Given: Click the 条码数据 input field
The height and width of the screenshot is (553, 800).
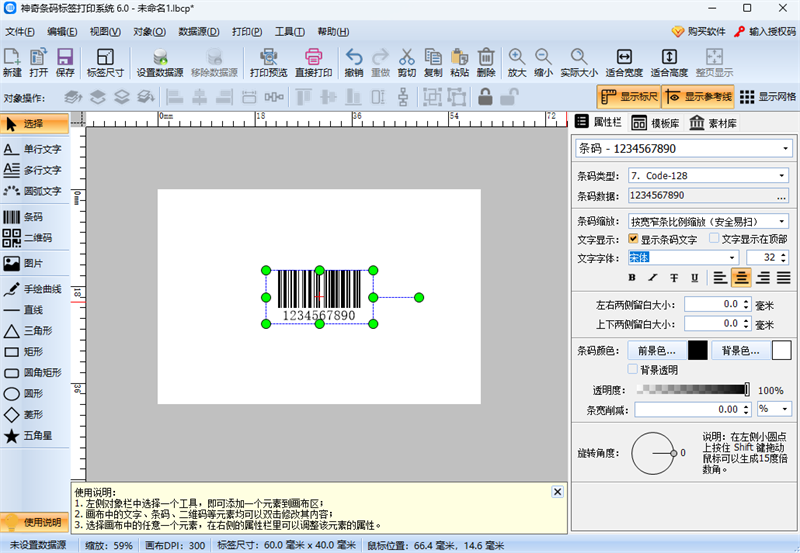Looking at the screenshot, I should pos(708,196).
